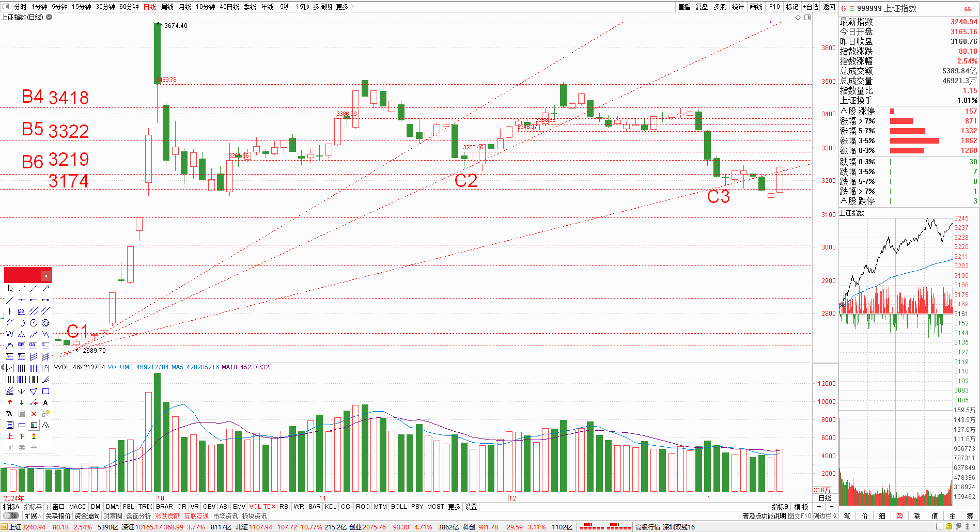Choose the circle drawing tool
This screenshot has height=532, width=980.
click(34, 323)
